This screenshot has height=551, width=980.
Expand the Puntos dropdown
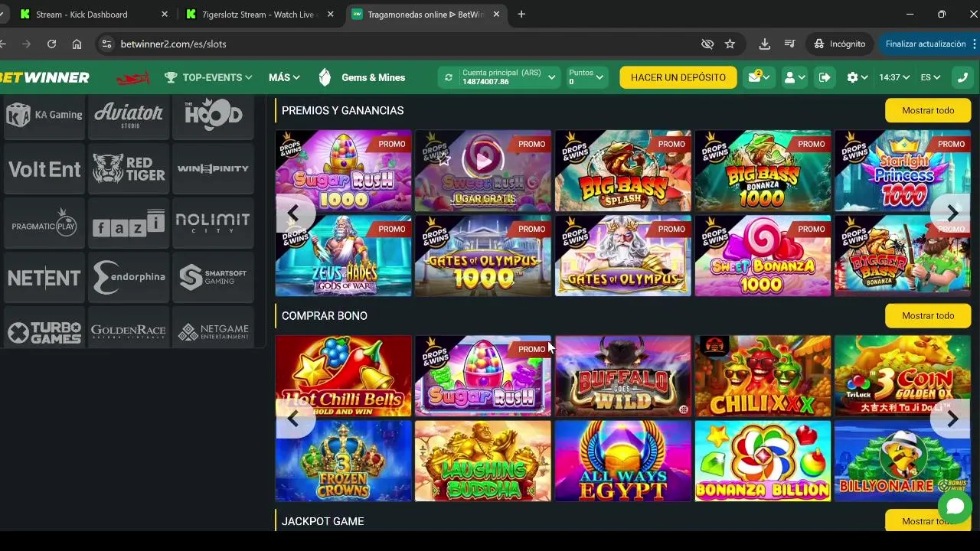point(586,77)
